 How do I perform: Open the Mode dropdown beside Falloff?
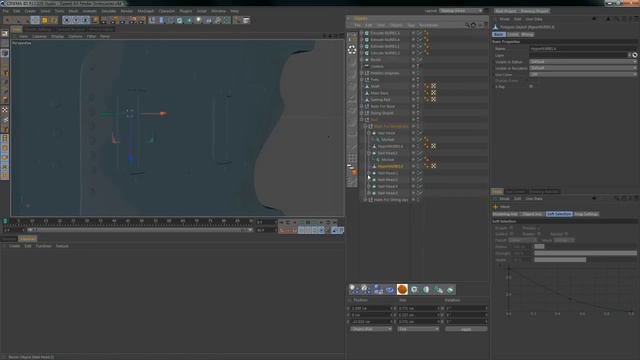[x=564, y=240]
